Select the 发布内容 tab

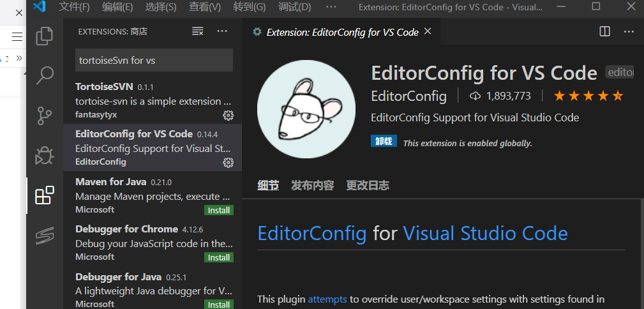click(x=312, y=185)
